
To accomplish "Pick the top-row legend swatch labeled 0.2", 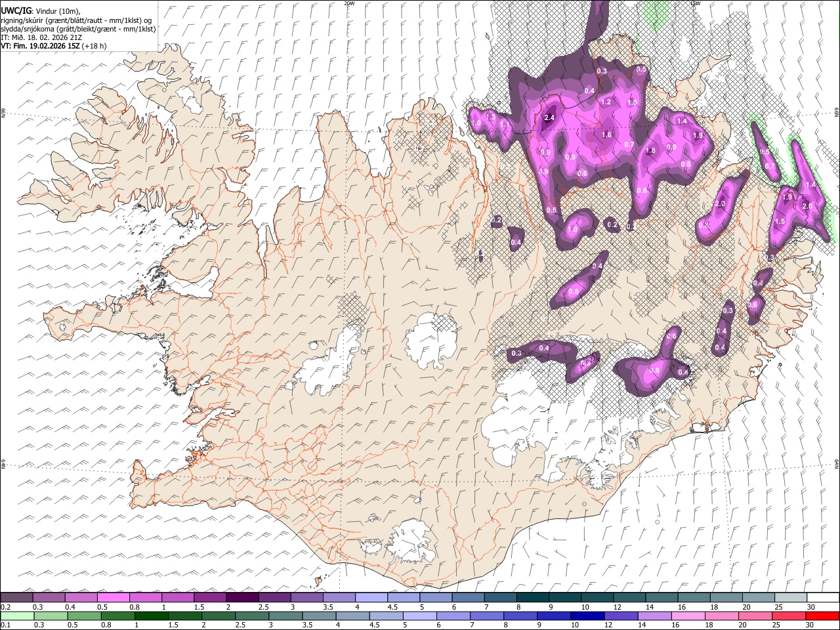I will click(16, 598).
